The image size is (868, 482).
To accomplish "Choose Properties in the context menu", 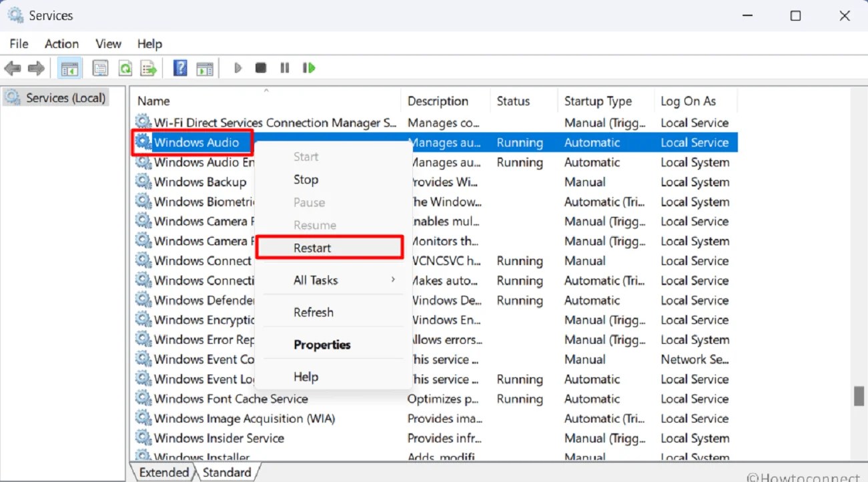I will coord(322,344).
